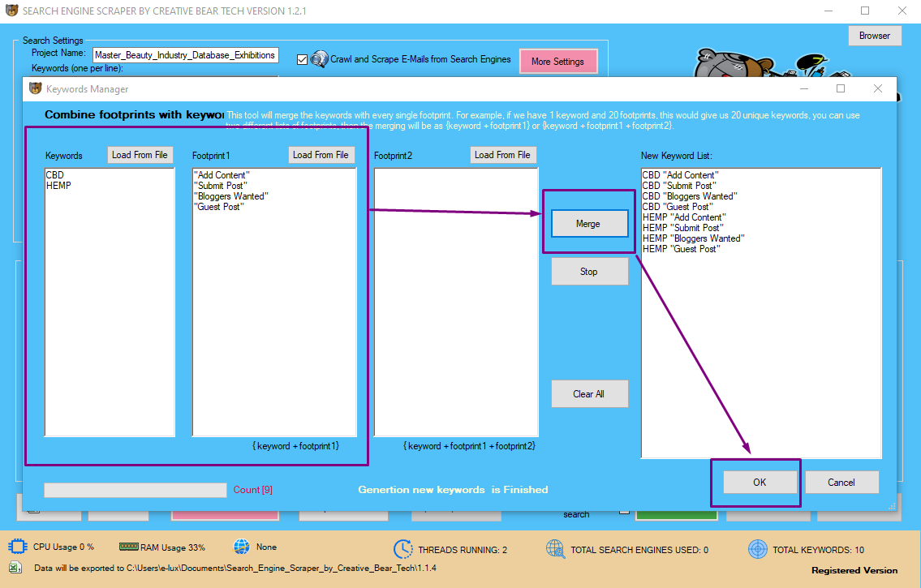Maximize the Keywords Manager dialog
This screenshot has width=921, height=588.
point(841,88)
